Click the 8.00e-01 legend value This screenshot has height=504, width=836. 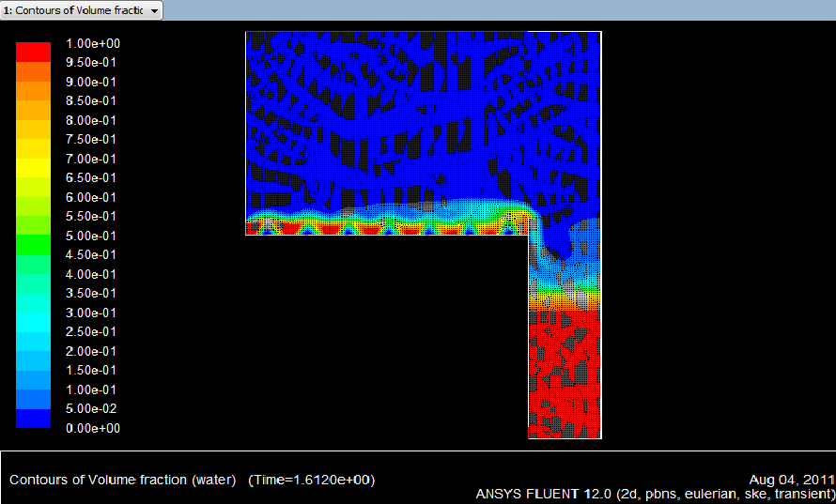click(91, 120)
